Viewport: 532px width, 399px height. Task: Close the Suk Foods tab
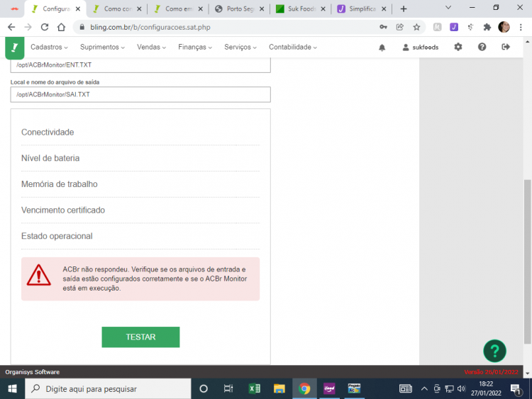[x=323, y=9]
